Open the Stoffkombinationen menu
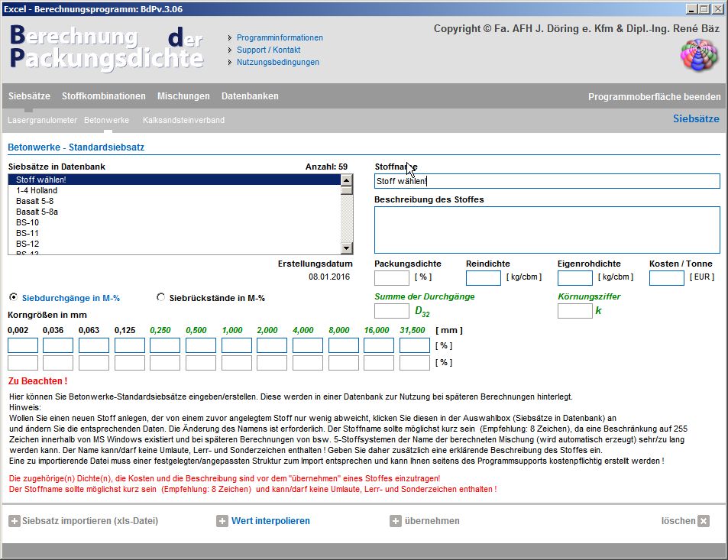The height and width of the screenshot is (560, 728). 104,96
